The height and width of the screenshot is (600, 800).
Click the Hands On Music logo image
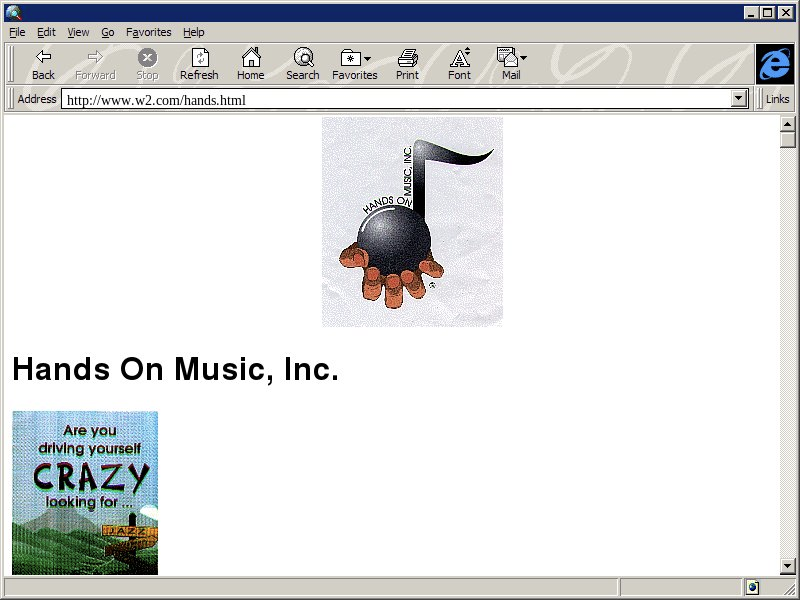tap(412, 221)
